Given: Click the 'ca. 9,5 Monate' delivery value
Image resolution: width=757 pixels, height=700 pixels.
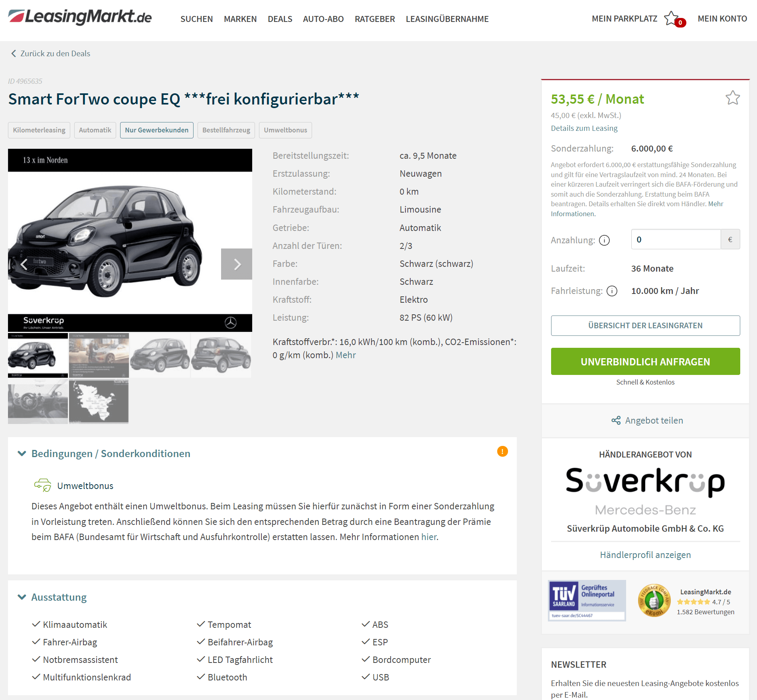Looking at the screenshot, I should coord(428,156).
